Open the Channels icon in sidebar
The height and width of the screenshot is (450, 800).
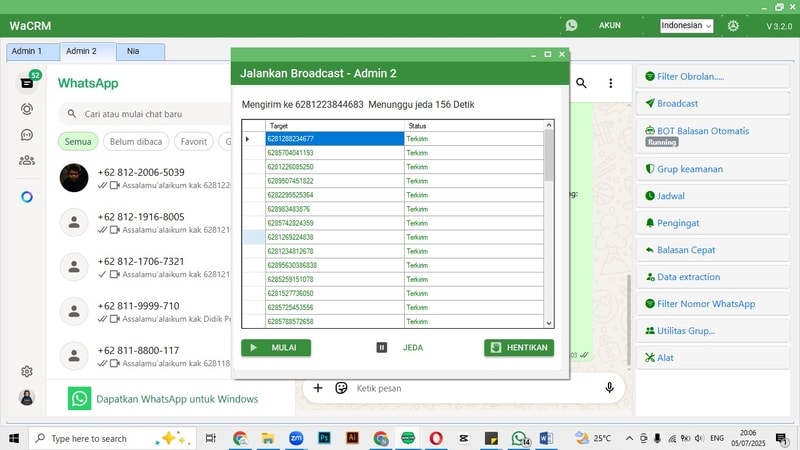tap(27, 135)
